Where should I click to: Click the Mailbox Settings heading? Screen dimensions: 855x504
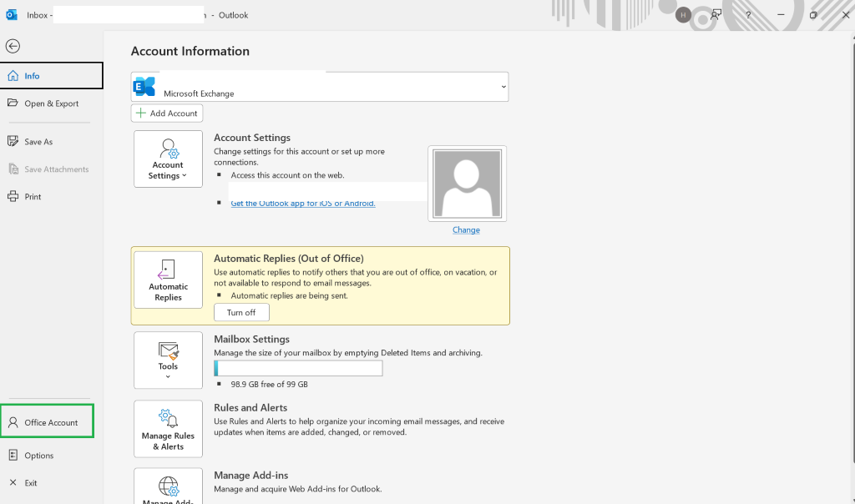tap(251, 339)
